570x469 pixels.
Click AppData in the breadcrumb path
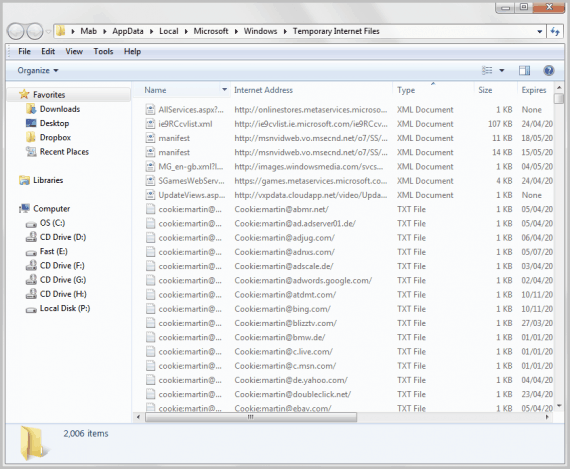[128, 31]
